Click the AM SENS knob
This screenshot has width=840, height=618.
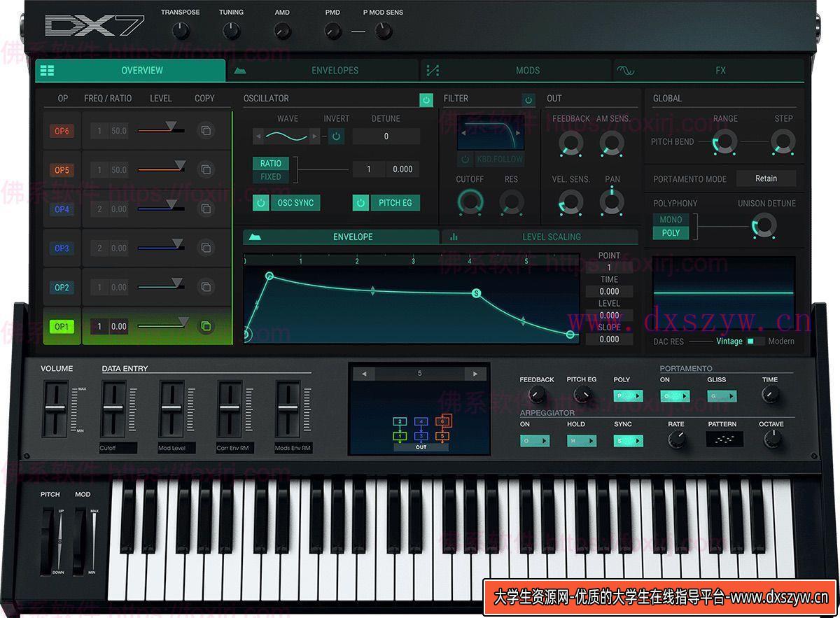coord(612,143)
